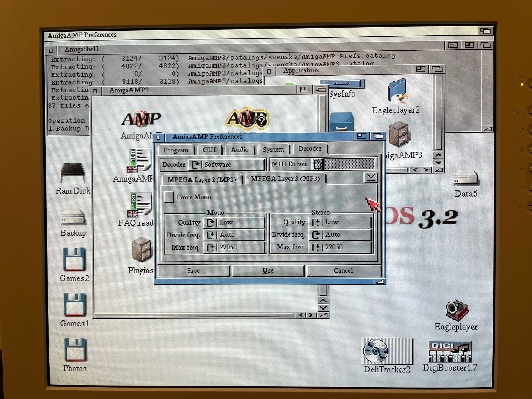Cycle the Stereo Max freq. setting

(340, 247)
